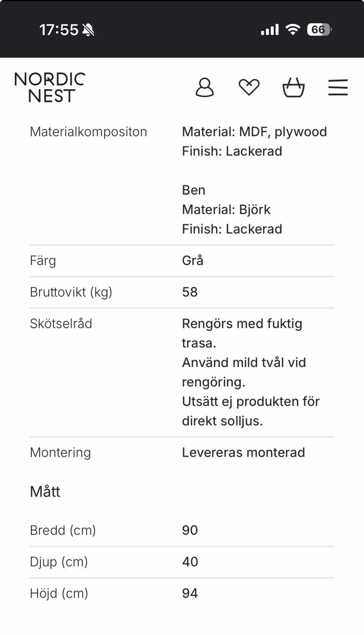
Task: Select the Bredd value 90
Action: [x=190, y=530]
